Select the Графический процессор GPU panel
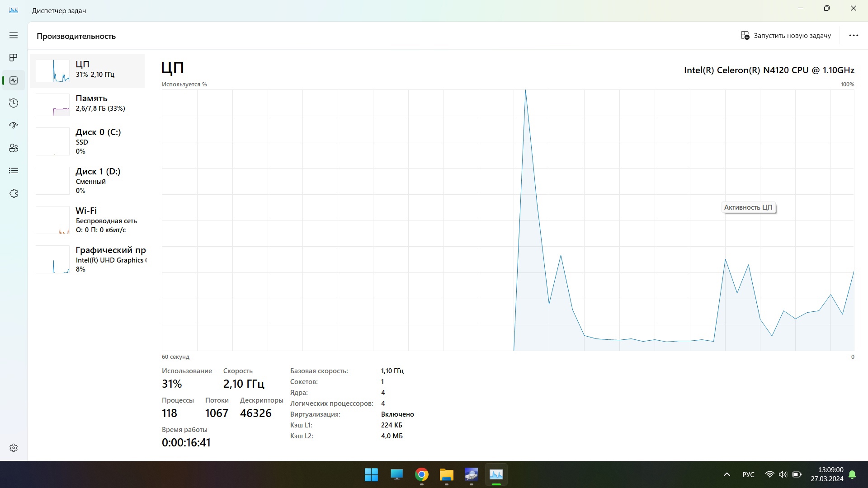 tap(88, 259)
